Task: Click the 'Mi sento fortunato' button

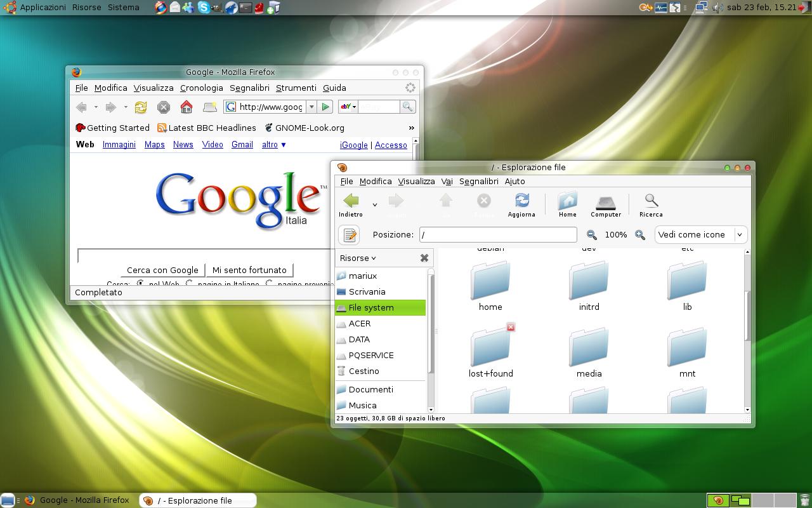Action: click(249, 270)
